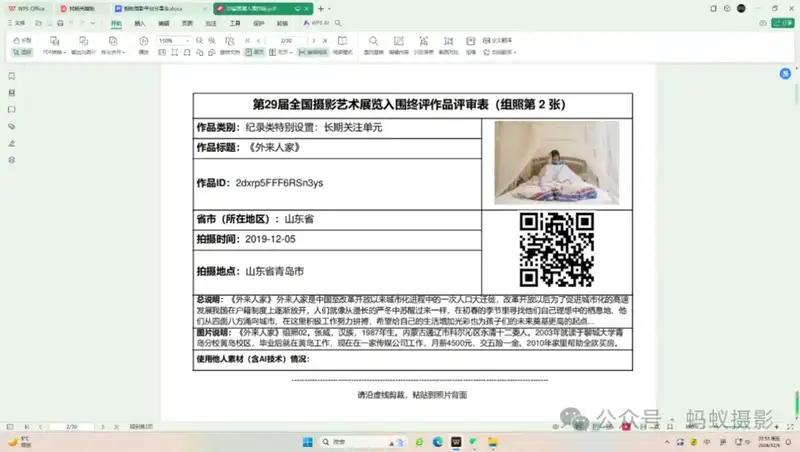
Task: Jump to the last page in toolbar
Action: (x=325, y=40)
